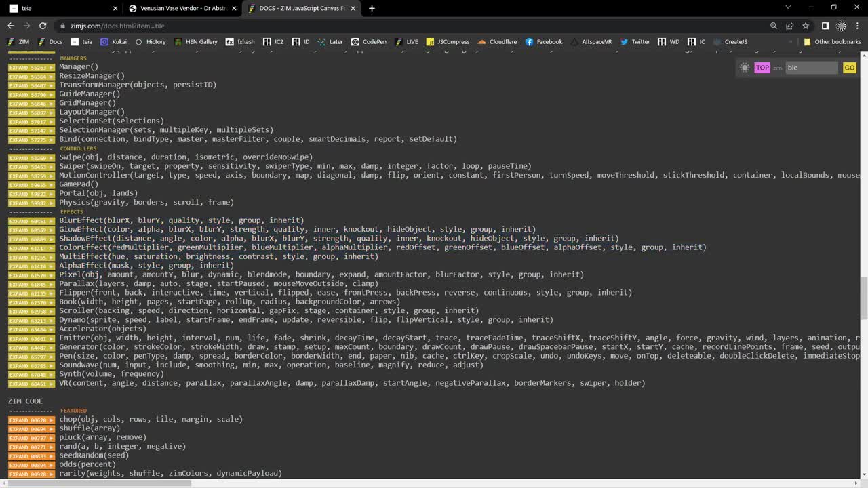
Task: Click the shuffle(array) signature
Action: pyautogui.click(x=90, y=428)
